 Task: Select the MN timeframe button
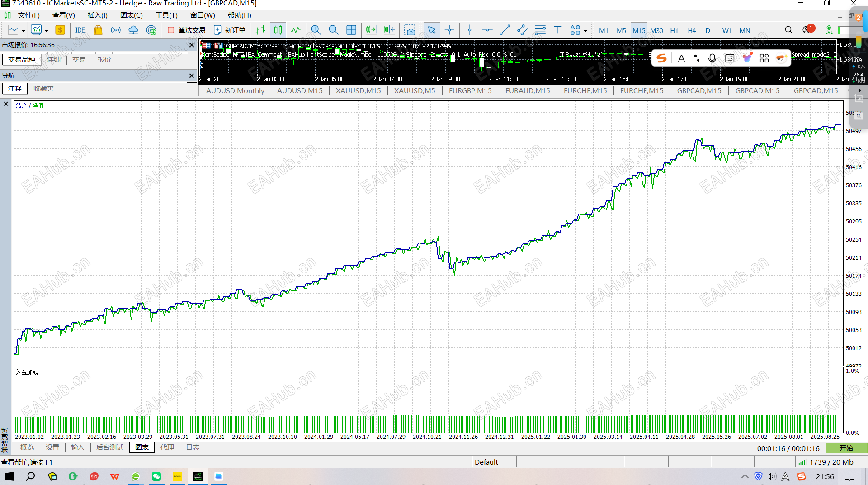(x=745, y=30)
